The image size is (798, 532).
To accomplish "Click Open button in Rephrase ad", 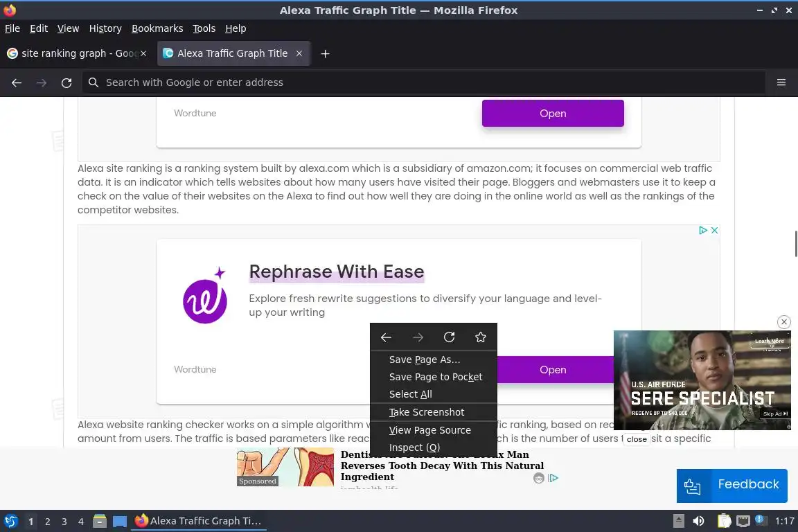I will tap(555, 370).
